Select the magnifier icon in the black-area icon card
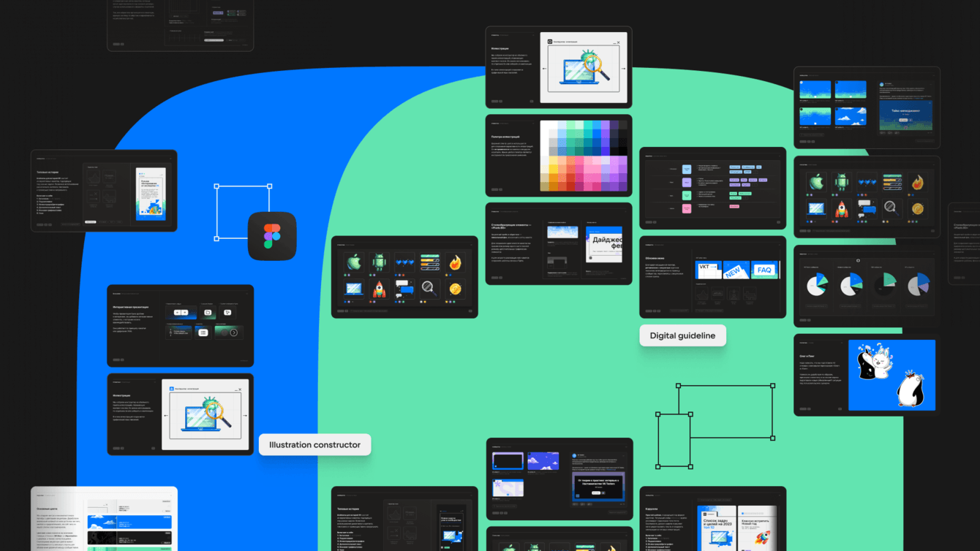980x551 pixels. coord(892,209)
